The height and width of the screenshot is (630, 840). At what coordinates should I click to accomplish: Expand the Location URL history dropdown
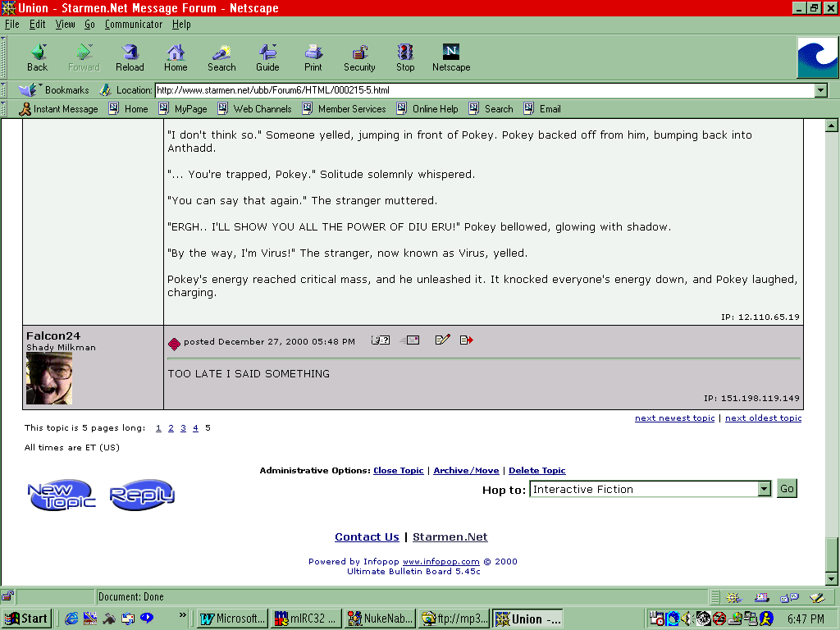pyautogui.click(x=821, y=90)
